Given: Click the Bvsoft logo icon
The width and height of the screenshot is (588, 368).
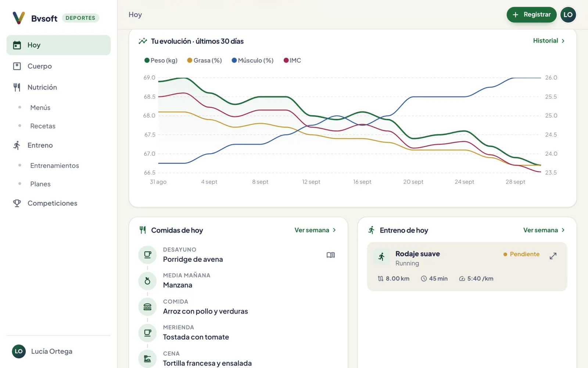Looking at the screenshot, I should pos(19,18).
